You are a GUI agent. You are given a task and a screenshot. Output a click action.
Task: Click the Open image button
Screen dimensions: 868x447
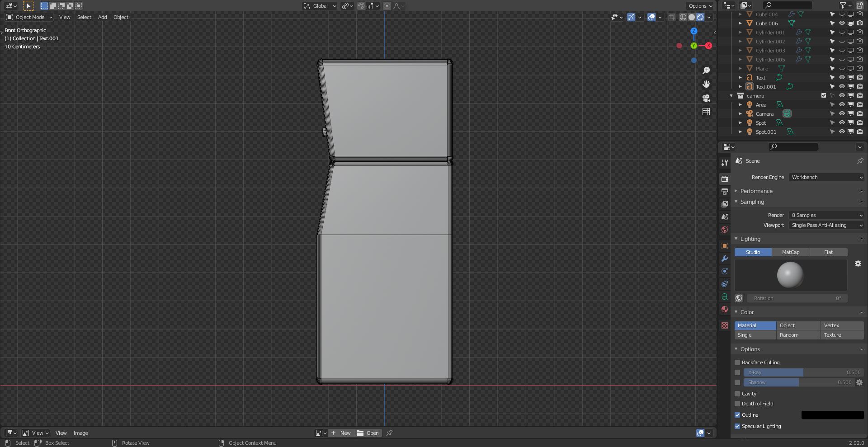click(x=368, y=433)
